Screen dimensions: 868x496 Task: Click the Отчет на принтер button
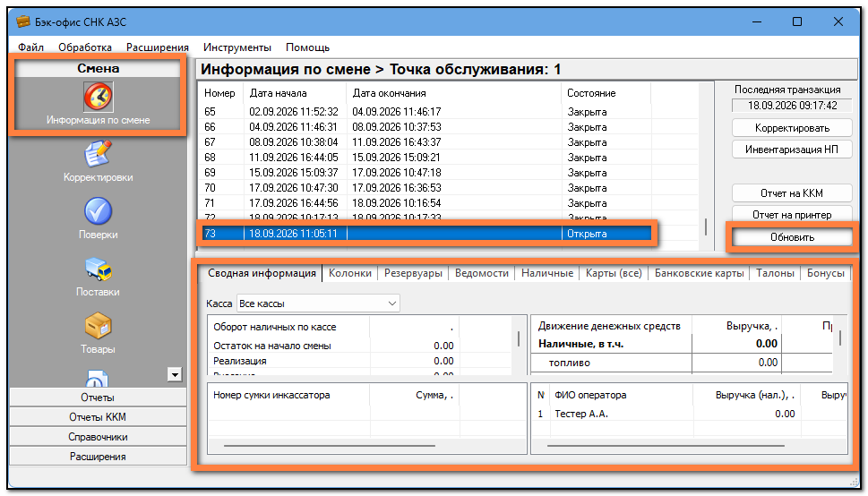pyautogui.click(x=792, y=215)
